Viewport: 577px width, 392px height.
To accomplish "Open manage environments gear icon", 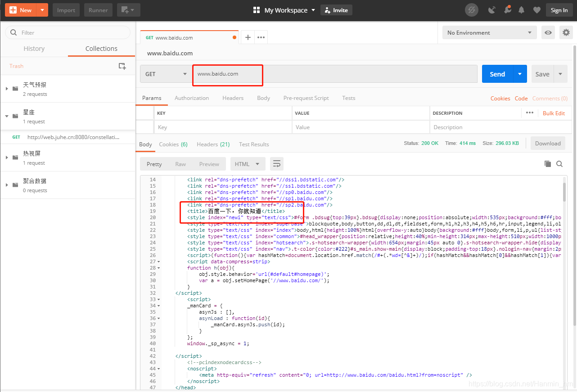I will (566, 32).
